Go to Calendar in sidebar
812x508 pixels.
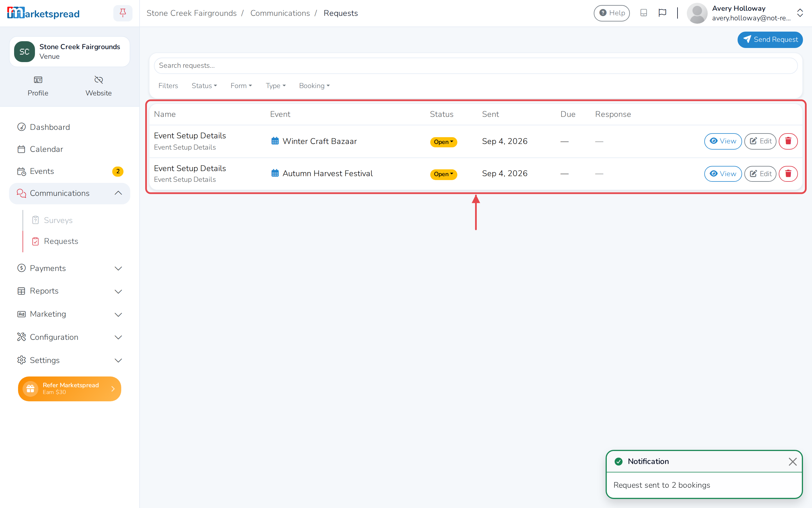coord(69,149)
